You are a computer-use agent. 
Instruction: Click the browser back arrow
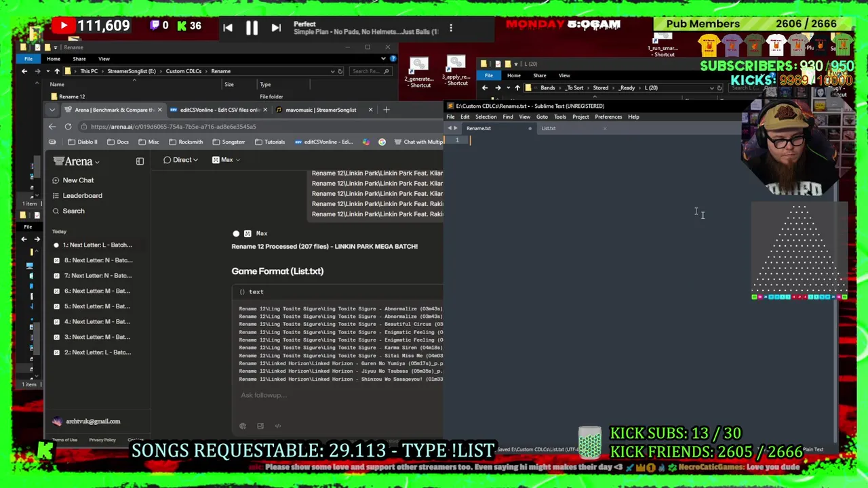pyautogui.click(x=52, y=127)
